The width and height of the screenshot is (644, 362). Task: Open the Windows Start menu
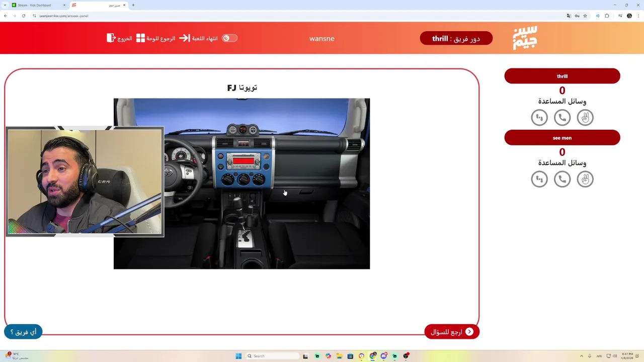coord(238,356)
